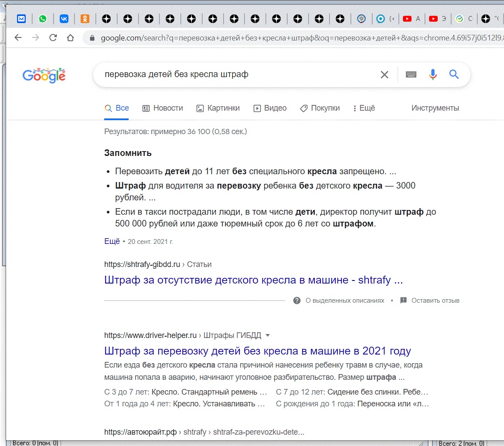Switch to Видео results tab
This screenshot has width=504, height=446.
[270, 108]
